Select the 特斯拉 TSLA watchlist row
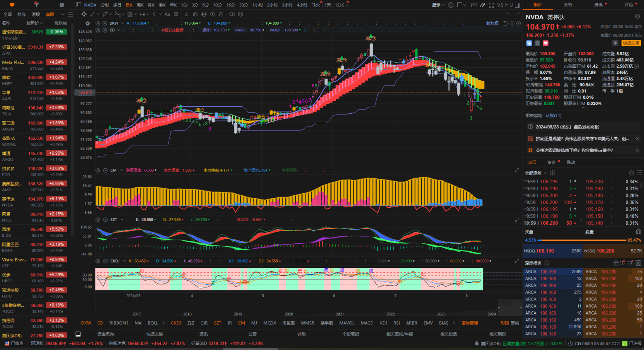The height and width of the screenshot is (350, 644). [x=36, y=111]
